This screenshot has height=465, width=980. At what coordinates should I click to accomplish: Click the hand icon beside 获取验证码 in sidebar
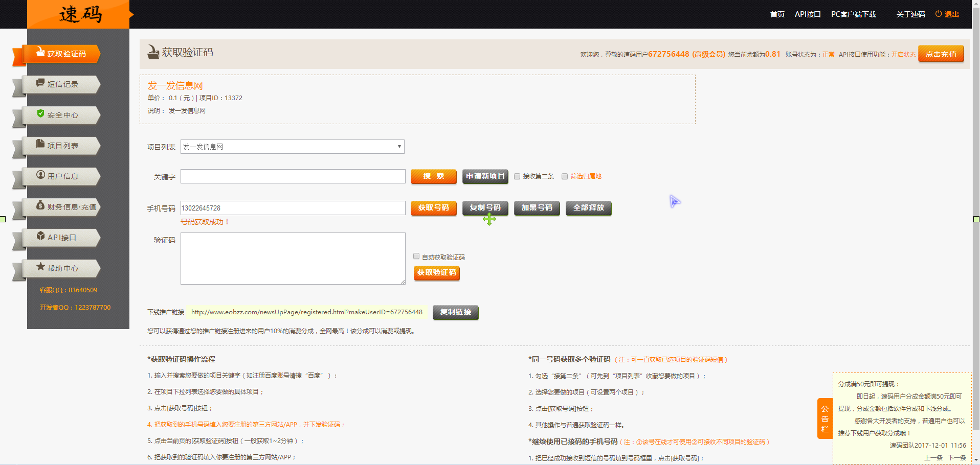pos(40,52)
